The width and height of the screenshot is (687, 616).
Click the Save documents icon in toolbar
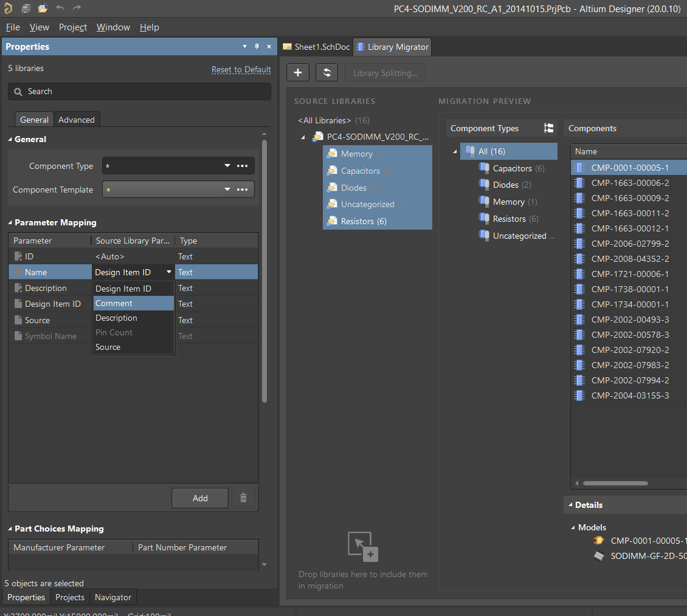(x=25, y=8)
